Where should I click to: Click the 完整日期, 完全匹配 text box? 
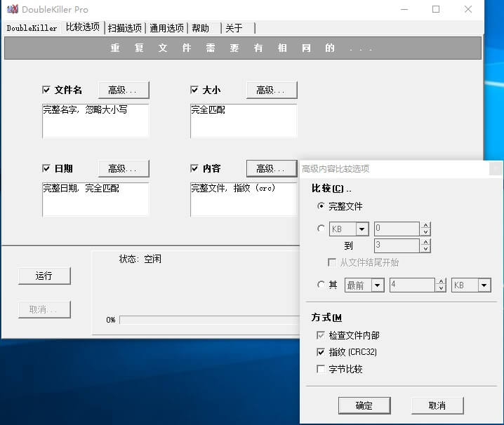click(x=95, y=199)
